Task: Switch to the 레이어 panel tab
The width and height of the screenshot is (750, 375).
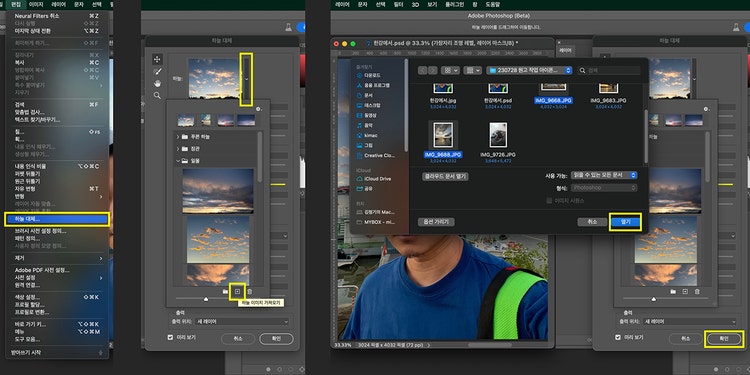Action: click(x=565, y=50)
